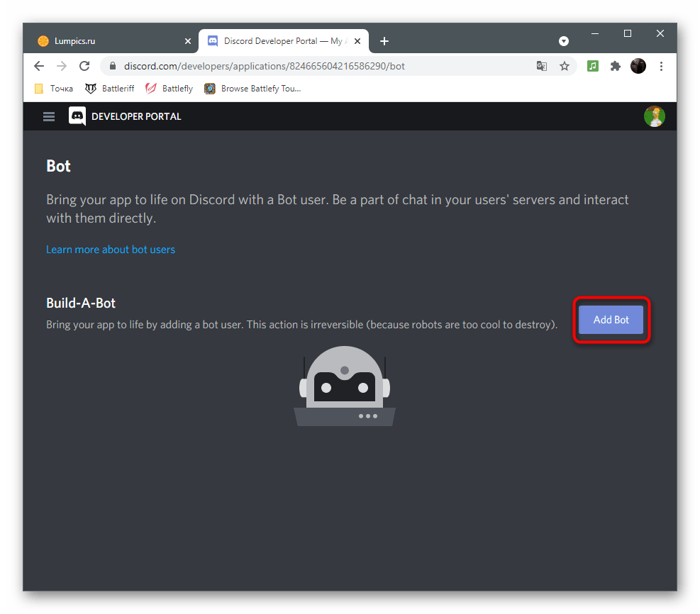Click inside the address bar
Screen dimensions: 700x614
(284, 65)
